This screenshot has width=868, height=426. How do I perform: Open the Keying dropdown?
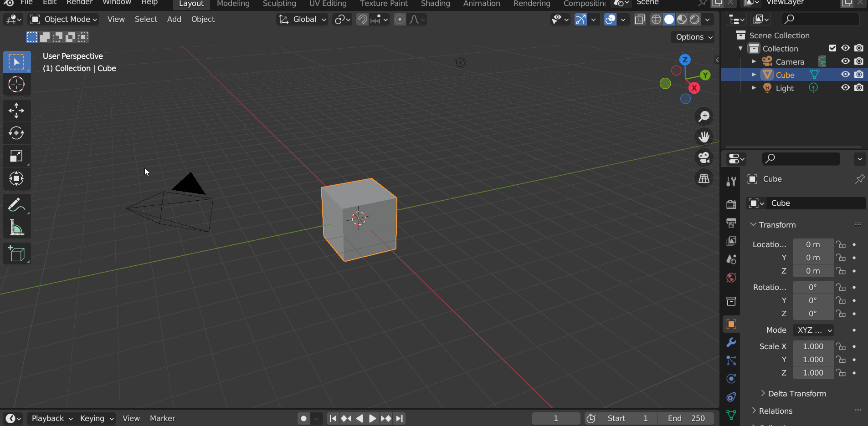click(x=96, y=418)
